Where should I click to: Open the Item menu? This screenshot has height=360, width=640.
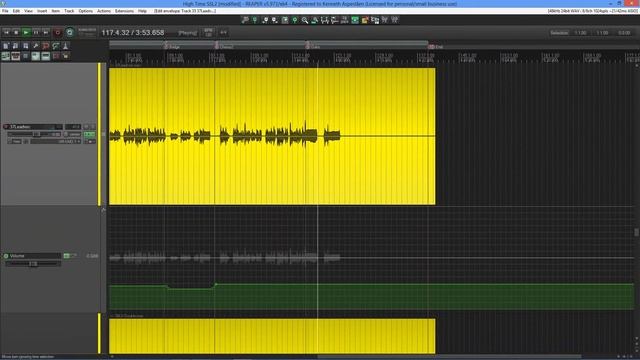(x=56, y=11)
